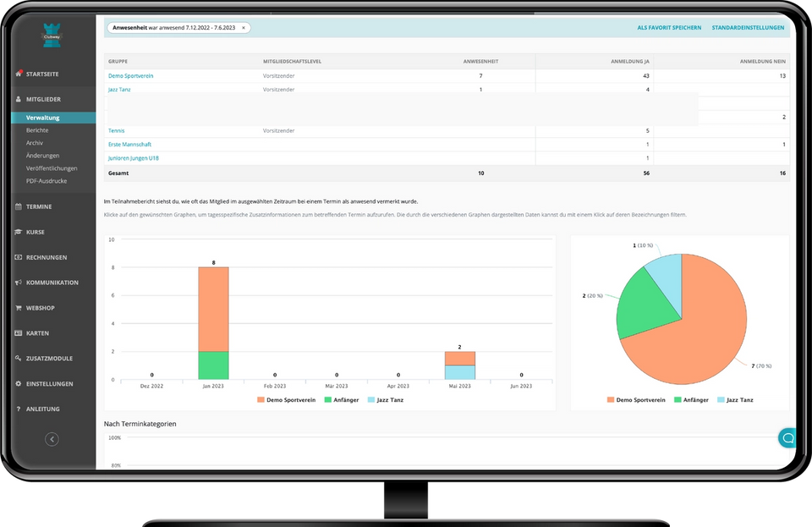Open the Tennis group link
Viewport: 812px width, 527px height.
(x=116, y=130)
